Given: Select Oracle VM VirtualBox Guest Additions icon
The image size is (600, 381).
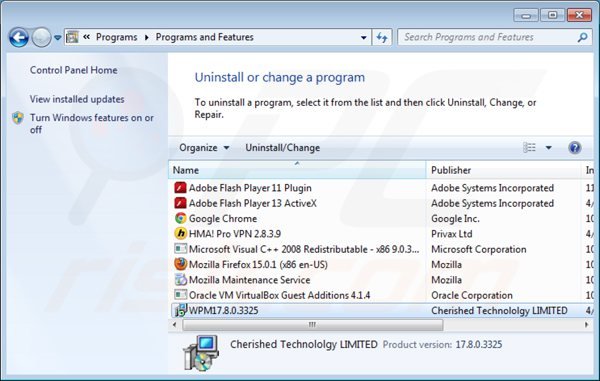Looking at the screenshot, I should pyautogui.click(x=180, y=295).
